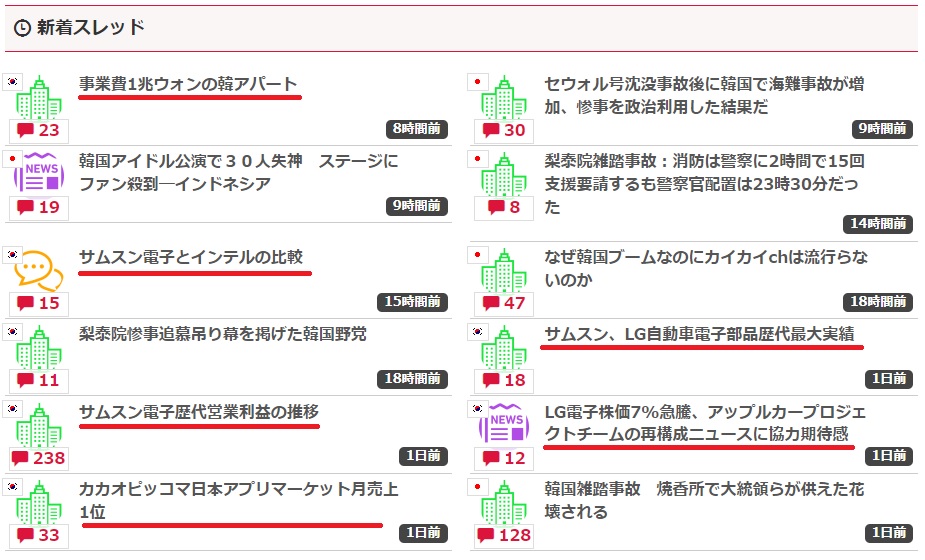The image size is (925, 560).
Task: Click the Korean flag beside カカオピッコマ thread
Action: coord(13,487)
